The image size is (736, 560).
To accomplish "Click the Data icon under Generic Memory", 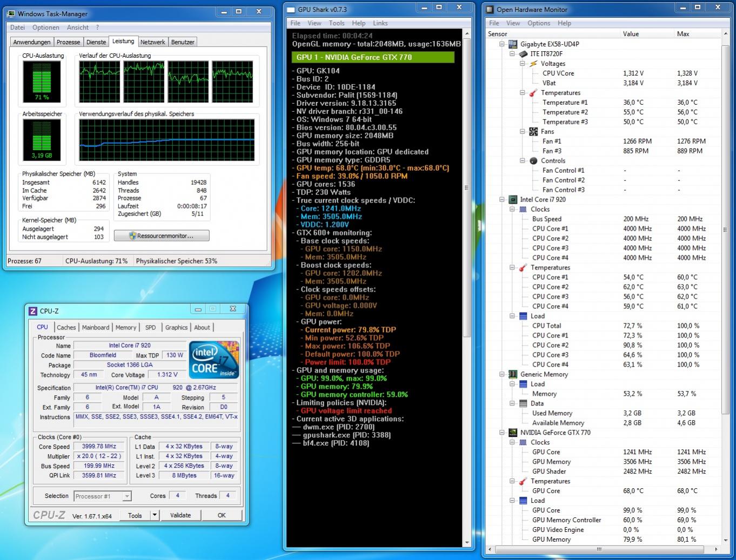I will click(523, 404).
